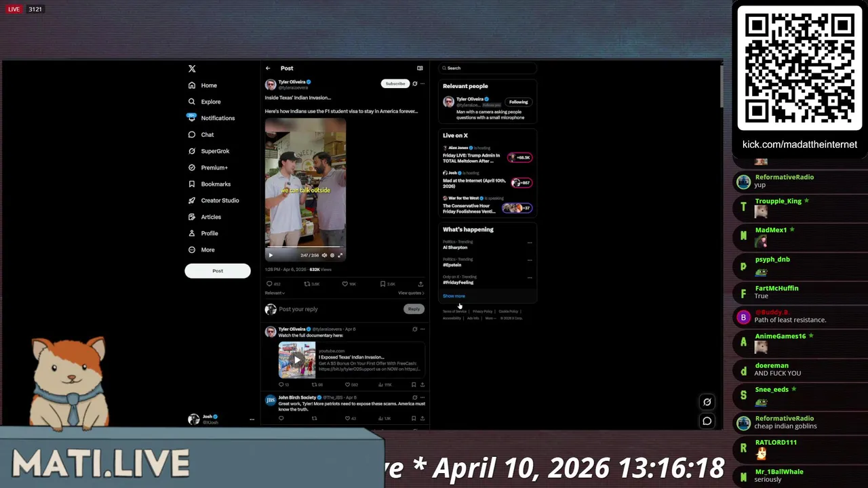Open options for Al Sharpton trend
The image size is (868, 488).
(530, 243)
